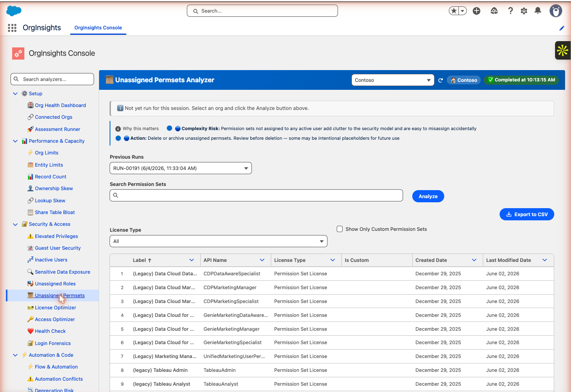Open the Trailhead guidance icon
Screen dimensions: 571x392
pos(494,11)
